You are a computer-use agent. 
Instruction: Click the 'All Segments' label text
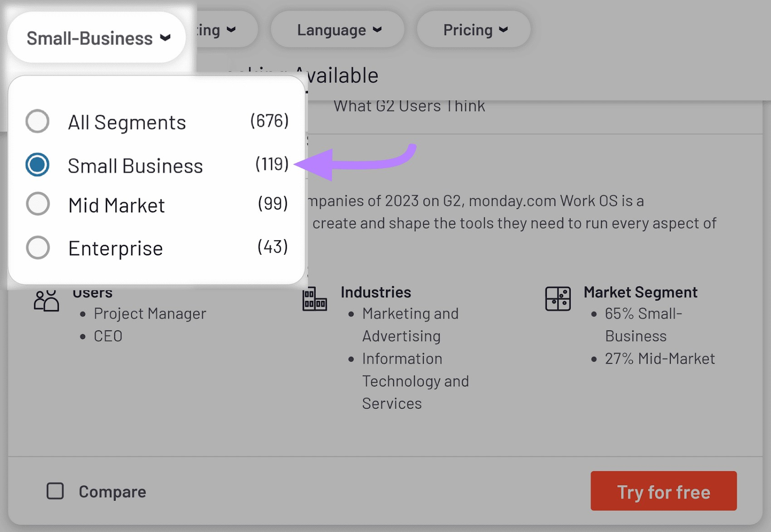[127, 122]
